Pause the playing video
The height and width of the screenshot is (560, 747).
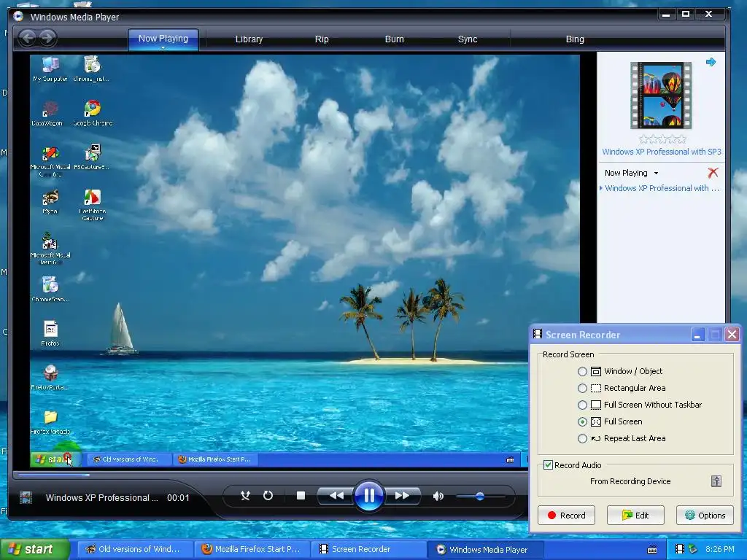click(369, 496)
